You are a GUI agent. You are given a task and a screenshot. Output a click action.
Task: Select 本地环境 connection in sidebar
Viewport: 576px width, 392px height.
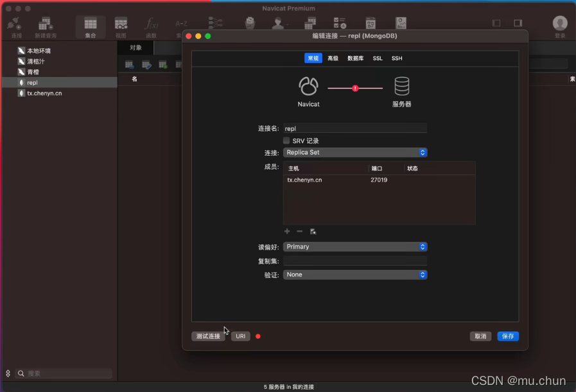[60, 51]
